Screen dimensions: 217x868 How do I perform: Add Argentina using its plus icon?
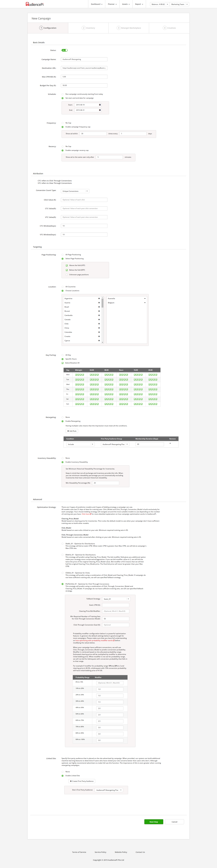pos(99,299)
